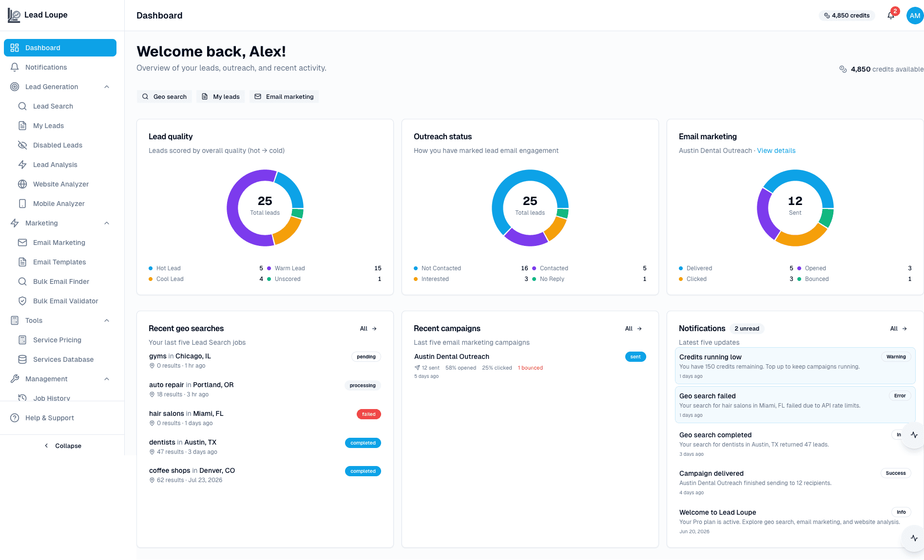Open the Austin Dental Outreach campaign row
The image size is (924, 560).
click(x=530, y=366)
